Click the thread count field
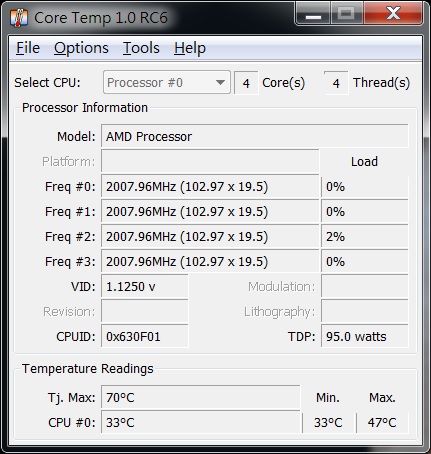 336,83
